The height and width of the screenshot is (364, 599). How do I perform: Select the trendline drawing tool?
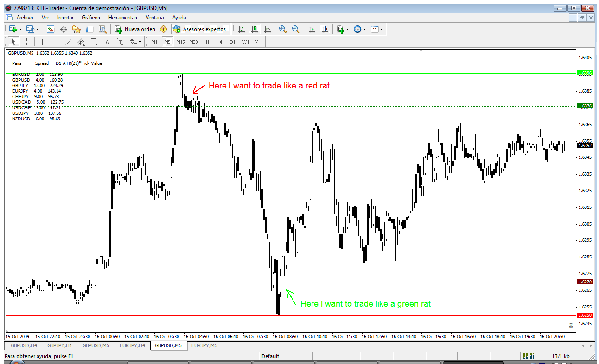pos(68,42)
